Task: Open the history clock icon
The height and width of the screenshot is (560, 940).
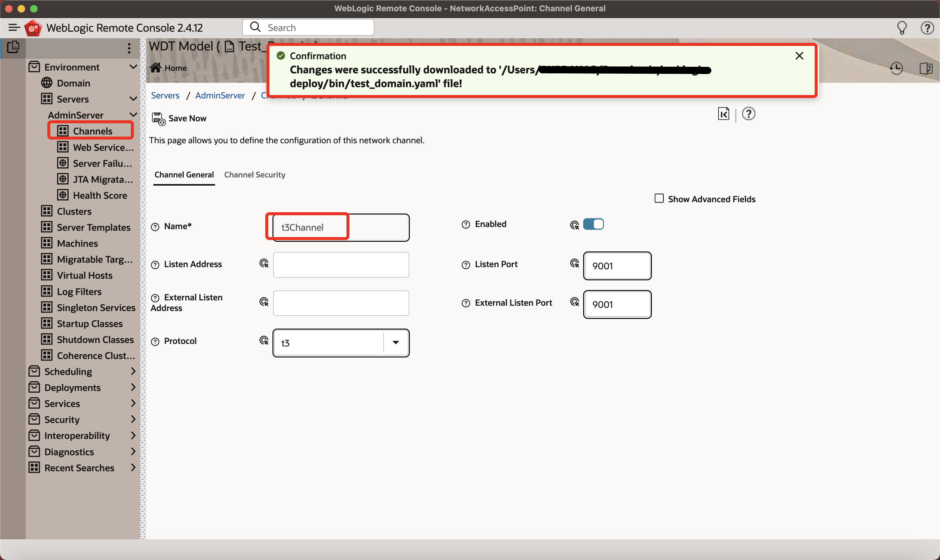Action: (896, 68)
